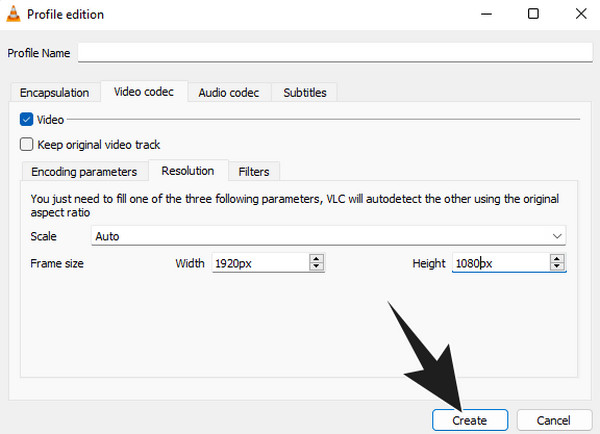Click the aspect ratio instruction text
600x434 pixels.
click(295, 206)
